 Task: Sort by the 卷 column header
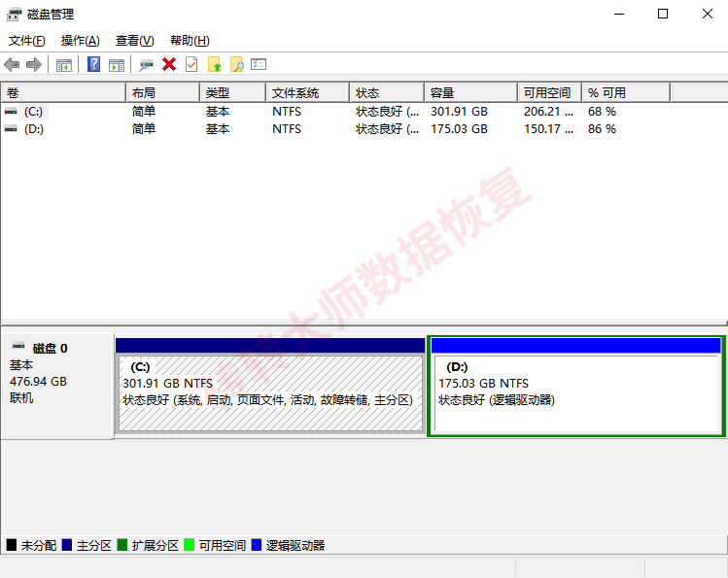[x=63, y=93]
